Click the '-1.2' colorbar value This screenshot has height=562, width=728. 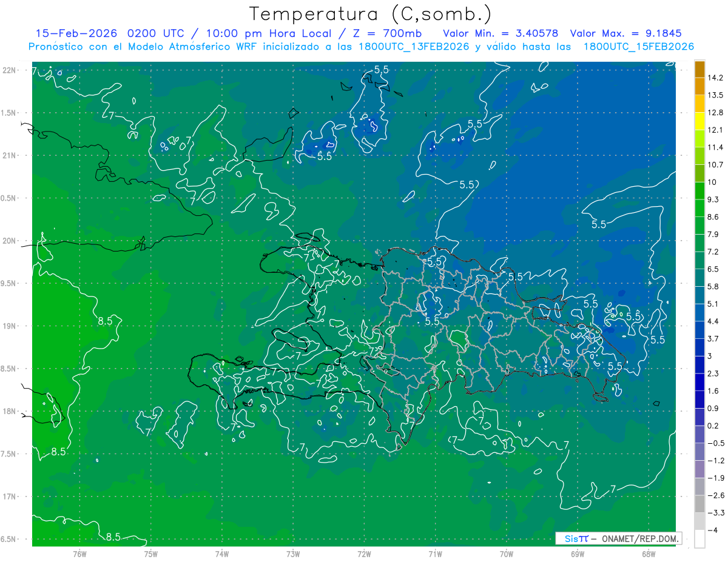coord(716,461)
